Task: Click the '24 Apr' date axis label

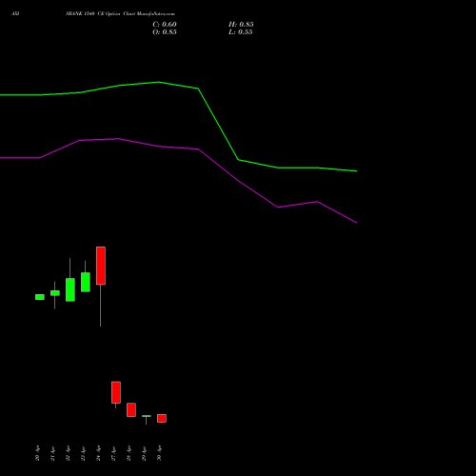Action: coord(98,453)
